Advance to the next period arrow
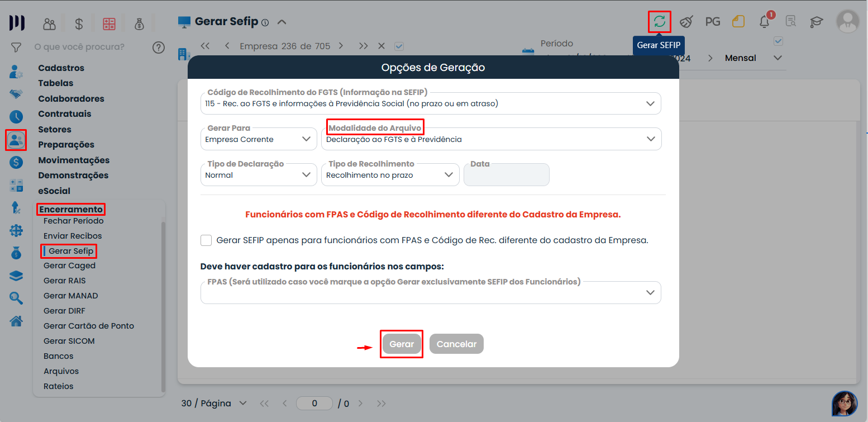Viewport: 868px width, 422px height. tap(710, 58)
